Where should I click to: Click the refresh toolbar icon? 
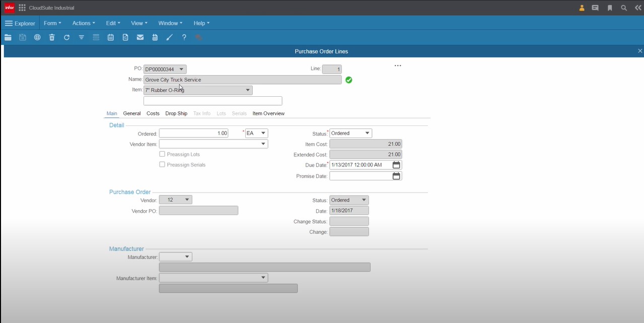(66, 37)
